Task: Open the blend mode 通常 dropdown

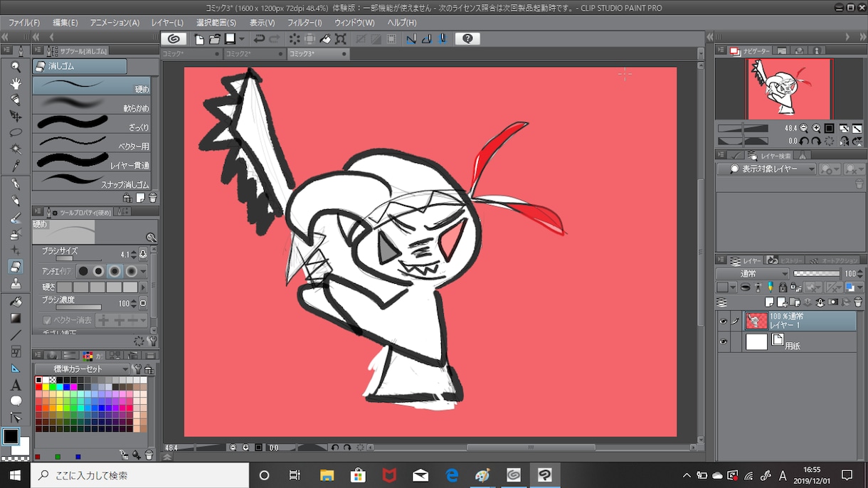Action: click(753, 274)
